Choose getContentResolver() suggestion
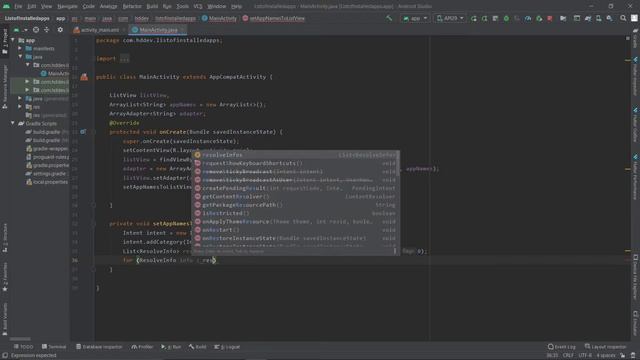The height and width of the screenshot is (360, 640). pyautogui.click(x=296, y=197)
